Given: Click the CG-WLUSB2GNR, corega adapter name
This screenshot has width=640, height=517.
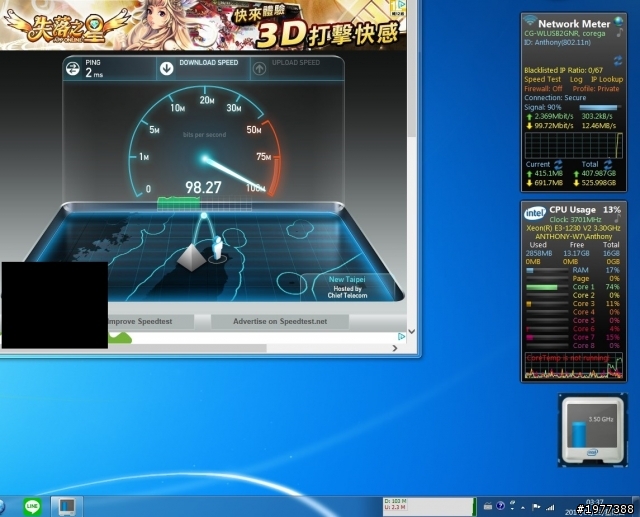Looking at the screenshot, I should (x=564, y=33).
